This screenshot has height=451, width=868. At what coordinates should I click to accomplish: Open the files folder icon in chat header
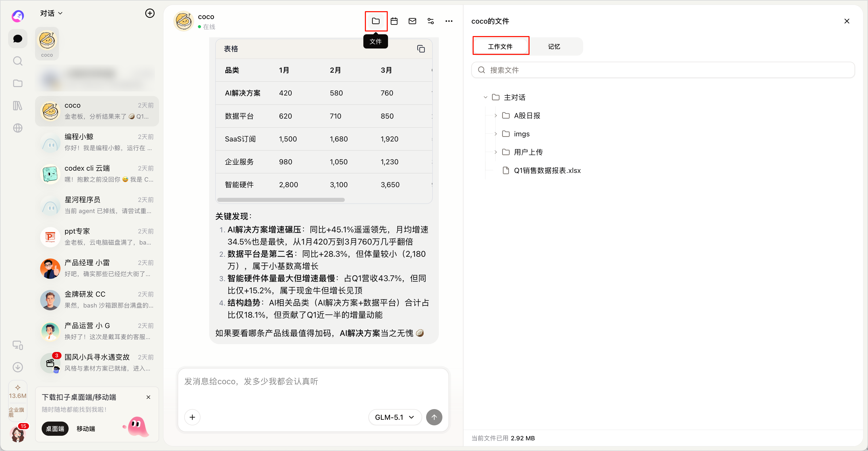[376, 21]
